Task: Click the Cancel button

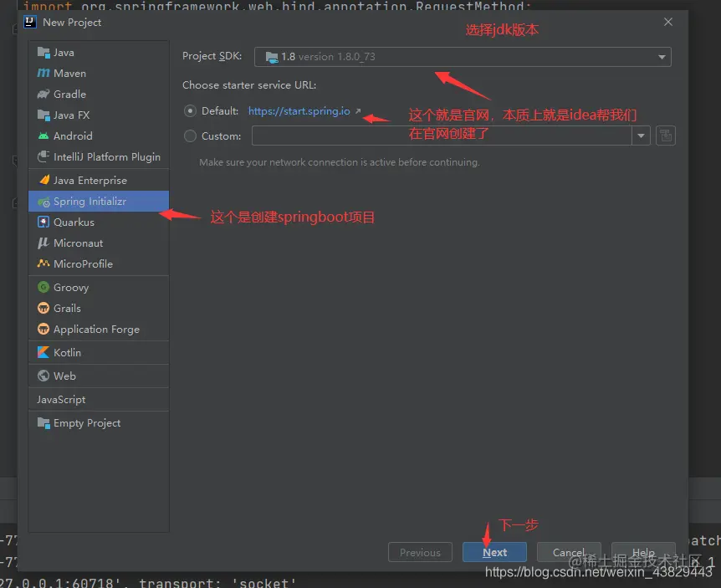Action: click(x=569, y=552)
